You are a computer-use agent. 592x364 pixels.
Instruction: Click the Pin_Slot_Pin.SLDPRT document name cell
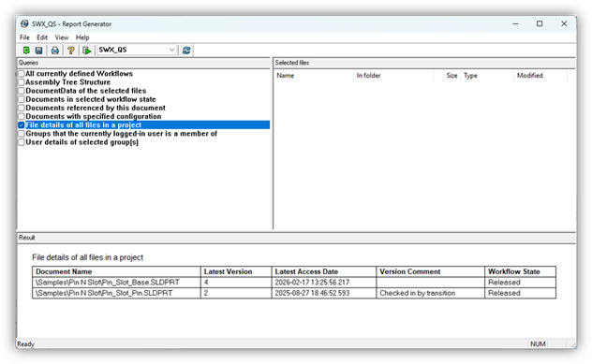pos(116,293)
